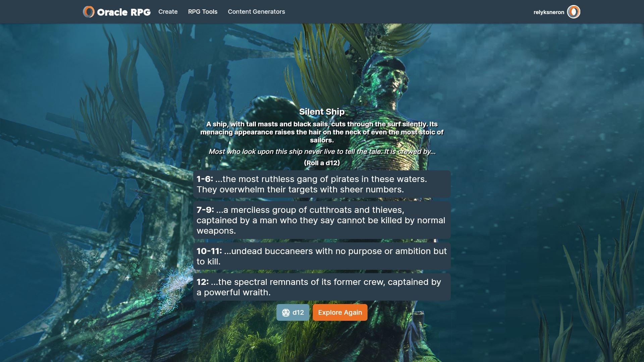Select the 7-9 cutthroats and thieves result
644x362 pixels.
(322, 220)
